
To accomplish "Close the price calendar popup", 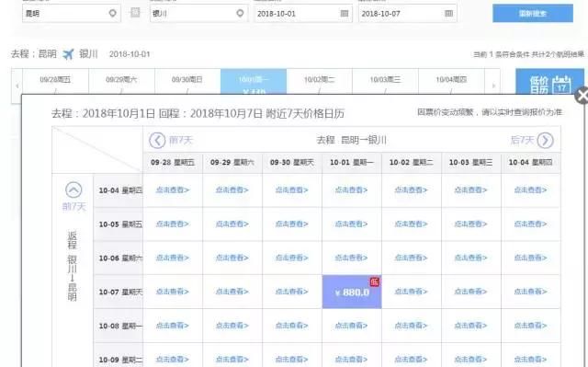I will coord(582,96).
